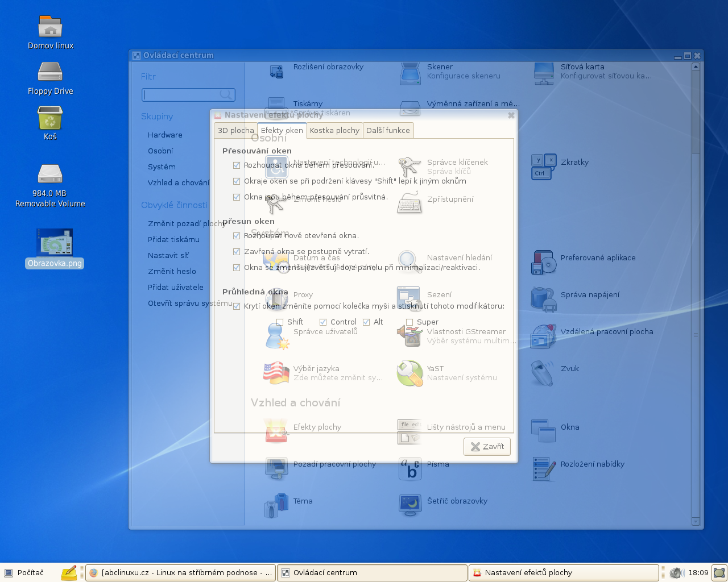Toggle Krytí oken změníte pomocí kolečka checkbox
The height and width of the screenshot is (582, 728).
[x=237, y=306]
